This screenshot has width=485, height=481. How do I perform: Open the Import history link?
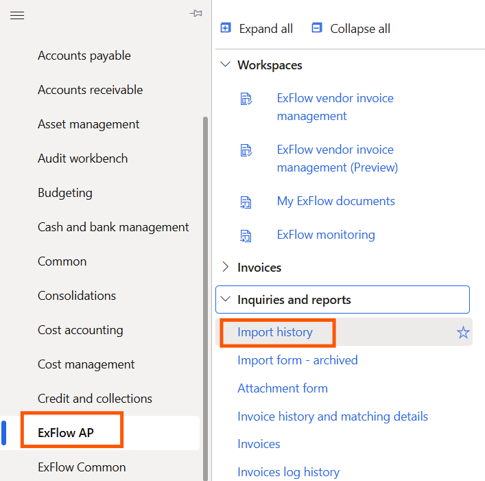pos(275,332)
